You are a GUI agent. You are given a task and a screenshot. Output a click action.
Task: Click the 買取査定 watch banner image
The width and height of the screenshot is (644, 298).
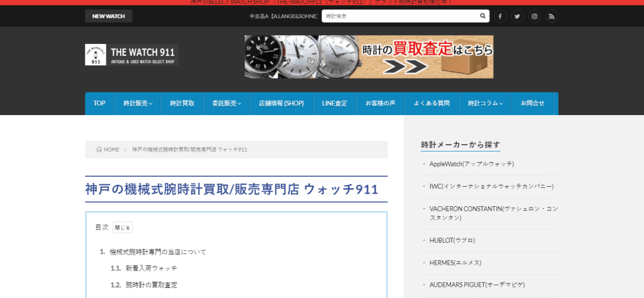click(369, 57)
